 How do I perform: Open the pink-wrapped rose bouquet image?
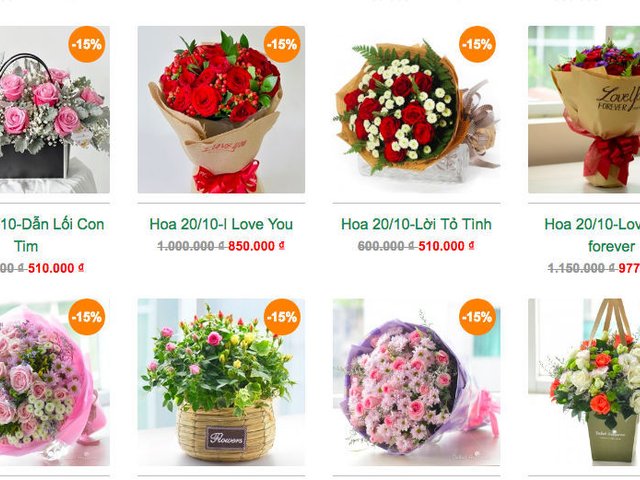pyautogui.click(x=55, y=382)
